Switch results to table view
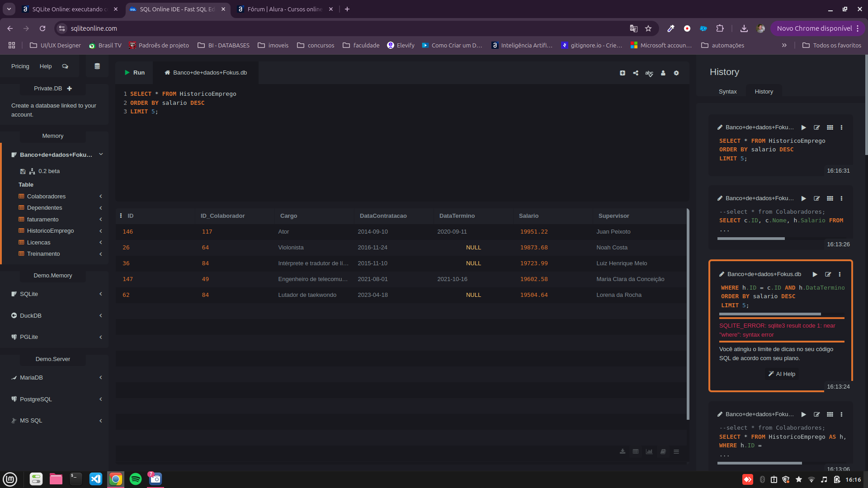 tap(636, 451)
